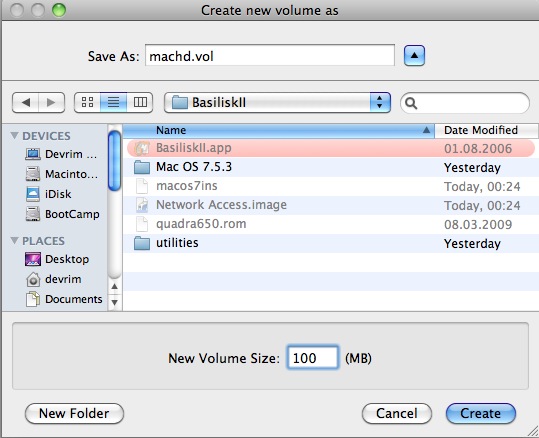Open Documents in the sidebar

pyautogui.click(x=64, y=299)
